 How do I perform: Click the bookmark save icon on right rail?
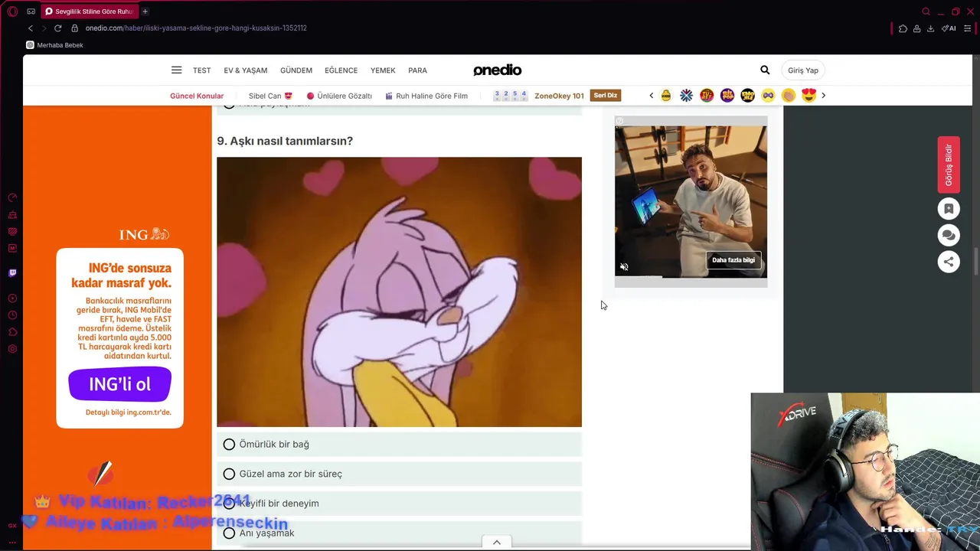(949, 209)
